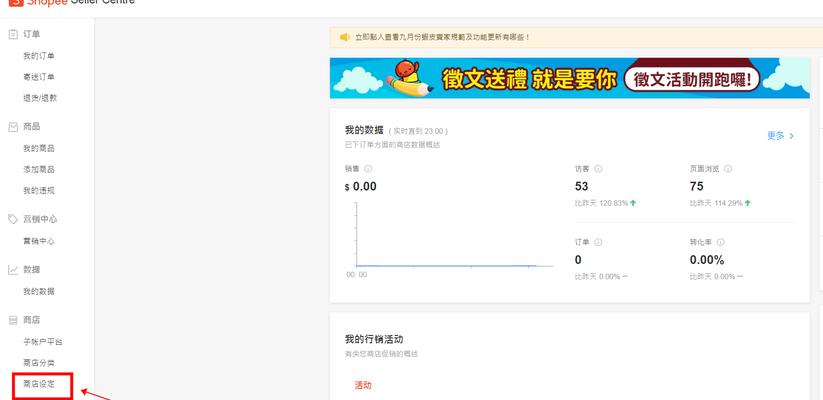Open the 营销中心 sub-item under marketing
The width and height of the screenshot is (823, 400).
pyautogui.click(x=39, y=241)
